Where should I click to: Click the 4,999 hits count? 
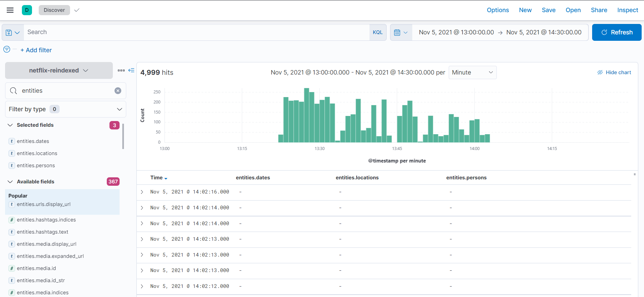157,72
